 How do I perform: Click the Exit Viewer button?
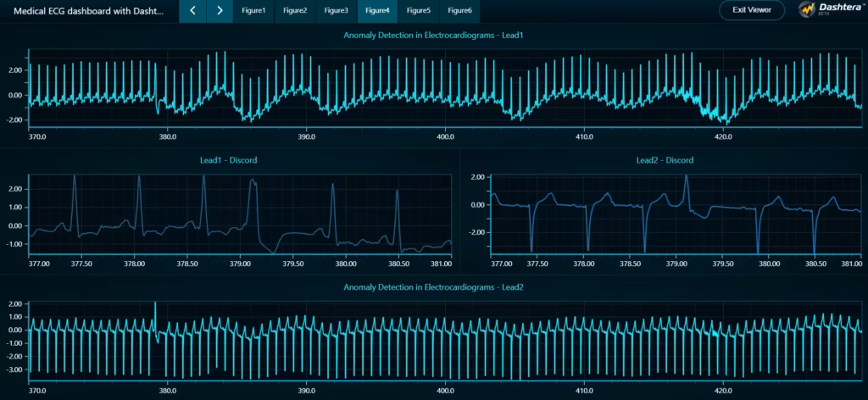point(752,10)
